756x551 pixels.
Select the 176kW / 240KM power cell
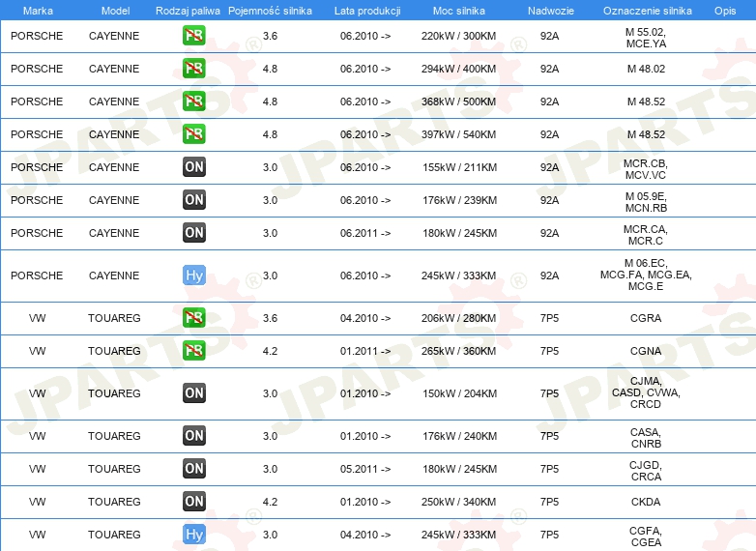[459, 436]
